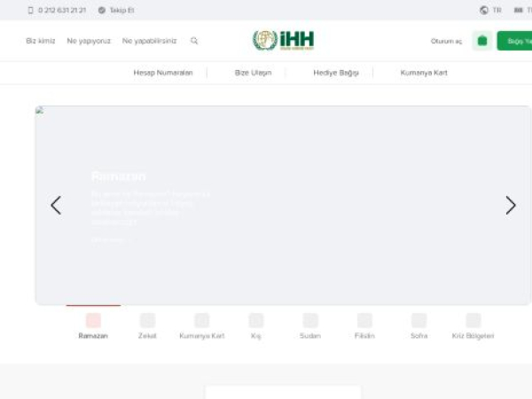Screen dimensions: 532x399
Task: Open Kumanya Kart link in subnav
Action: (x=424, y=73)
